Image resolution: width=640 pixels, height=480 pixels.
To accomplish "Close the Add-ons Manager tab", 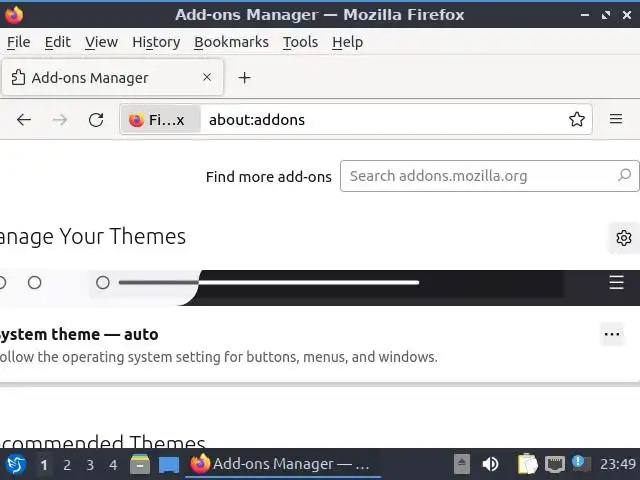I will coord(207,77).
